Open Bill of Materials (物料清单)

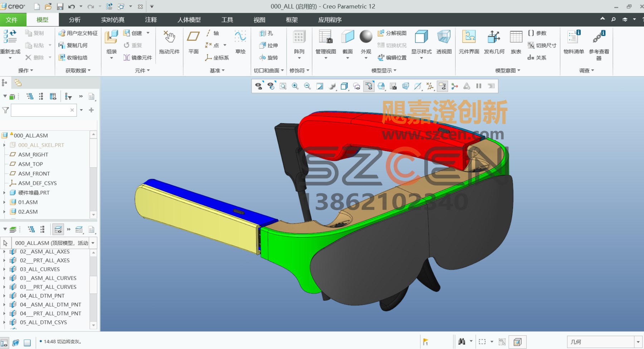(x=574, y=42)
